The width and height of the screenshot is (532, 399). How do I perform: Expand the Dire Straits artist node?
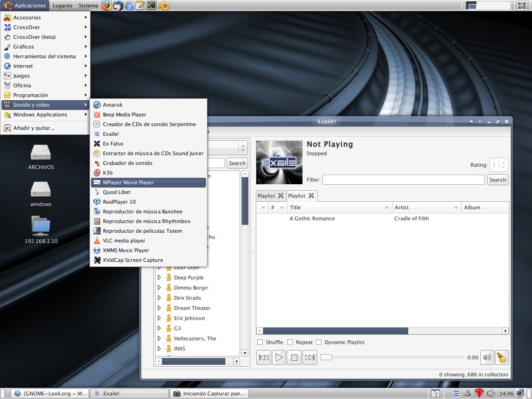point(159,297)
